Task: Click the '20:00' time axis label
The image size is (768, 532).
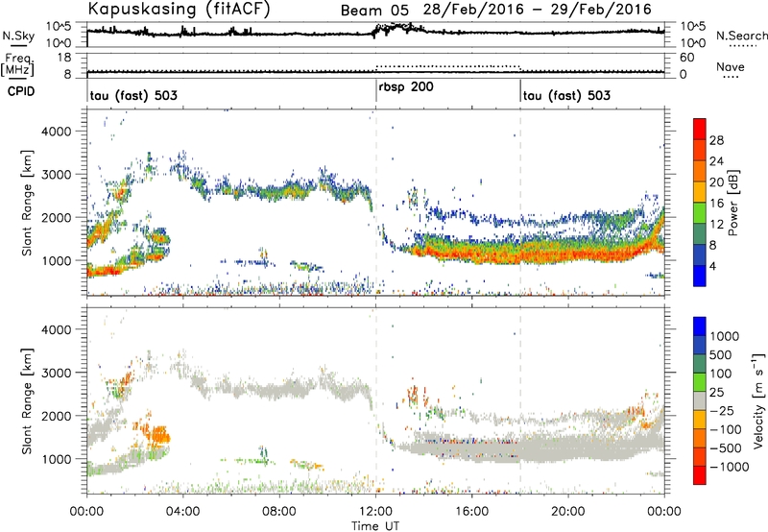Action: coord(568,512)
